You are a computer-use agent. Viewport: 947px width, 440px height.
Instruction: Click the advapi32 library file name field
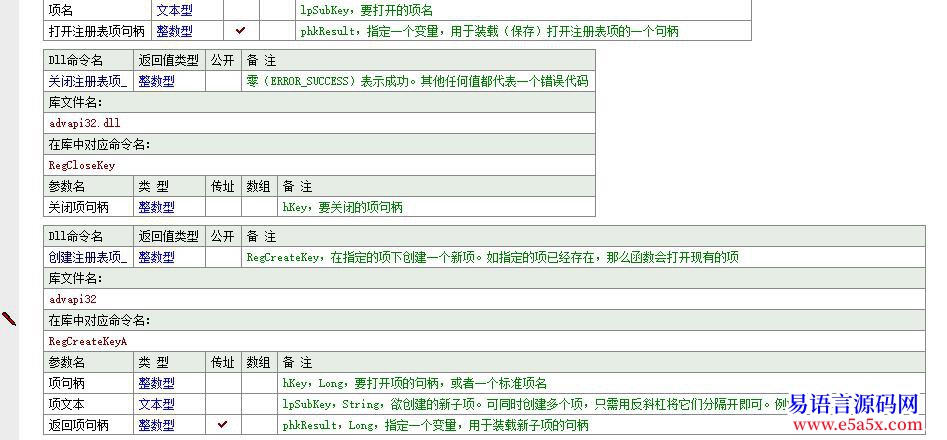tap(484, 299)
